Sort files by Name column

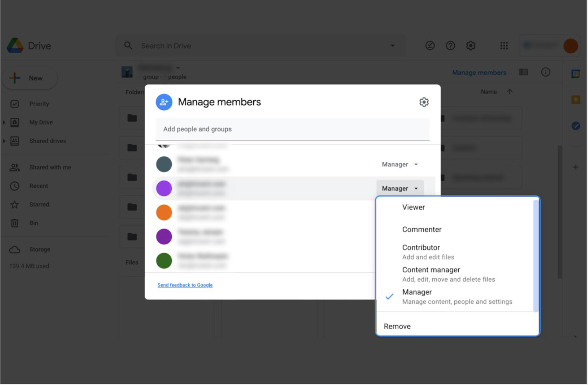(489, 92)
